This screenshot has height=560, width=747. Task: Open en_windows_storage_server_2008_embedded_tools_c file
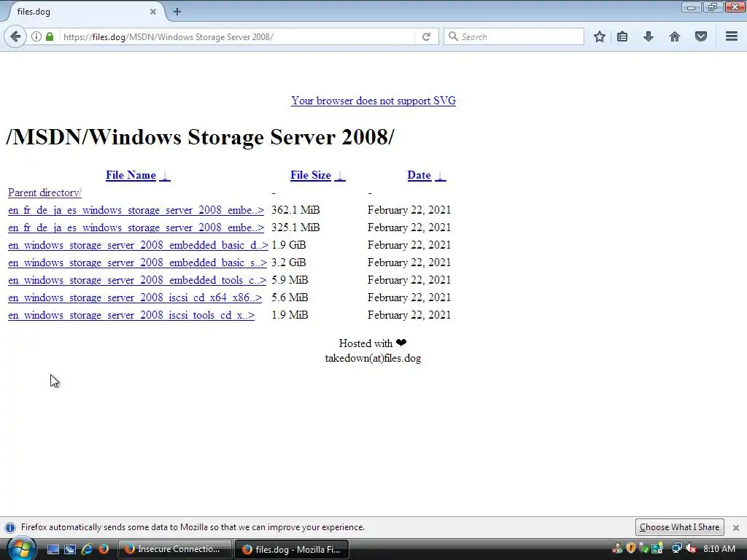(137, 281)
